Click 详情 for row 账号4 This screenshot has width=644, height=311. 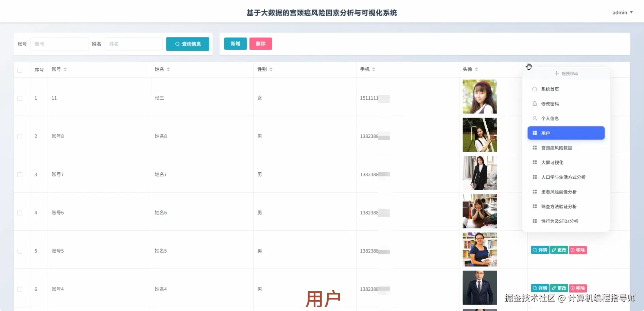540,288
